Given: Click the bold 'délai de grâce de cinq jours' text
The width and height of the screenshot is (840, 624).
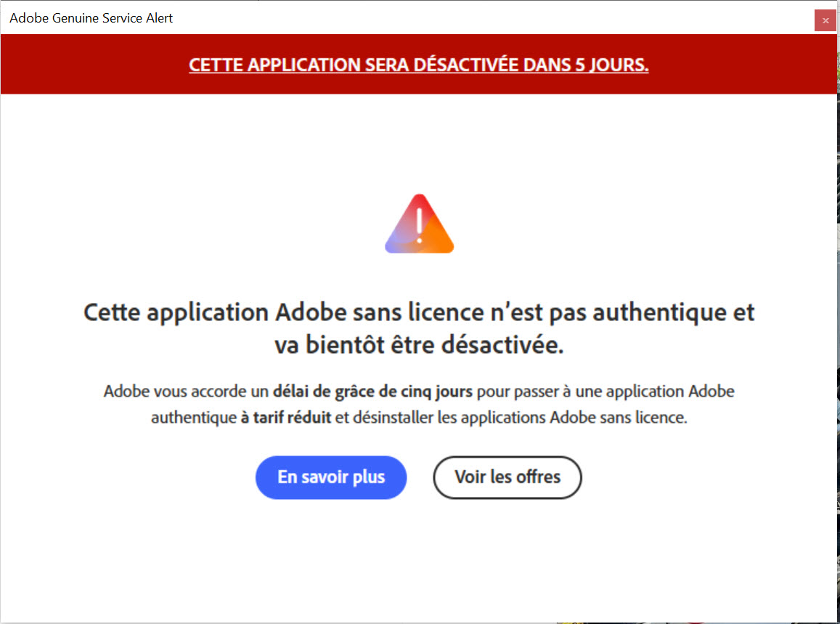Looking at the screenshot, I should click(372, 392).
